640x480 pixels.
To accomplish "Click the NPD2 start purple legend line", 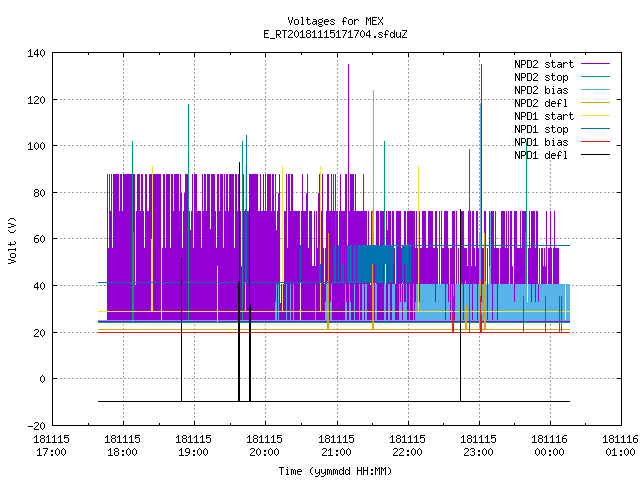I will pyautogui.click(x=595, y=64).
